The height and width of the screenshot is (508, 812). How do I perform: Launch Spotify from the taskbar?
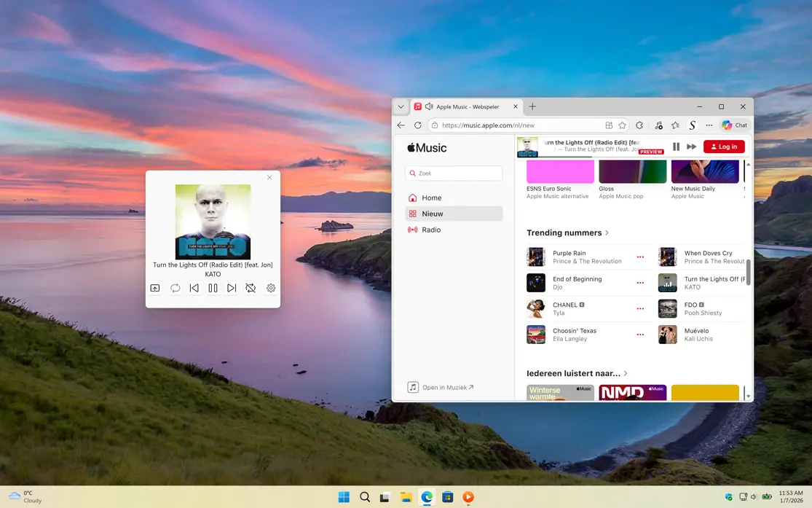pyautogui.click(x=468, y=496)
